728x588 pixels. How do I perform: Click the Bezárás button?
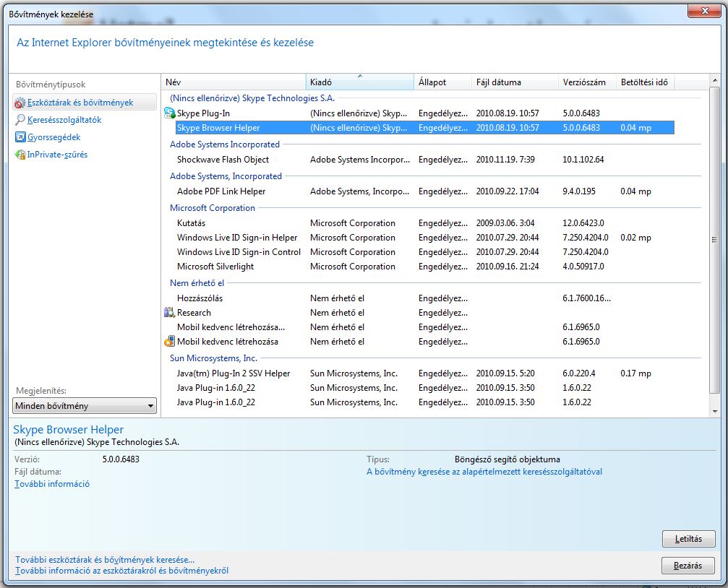(x=688, y=566)
